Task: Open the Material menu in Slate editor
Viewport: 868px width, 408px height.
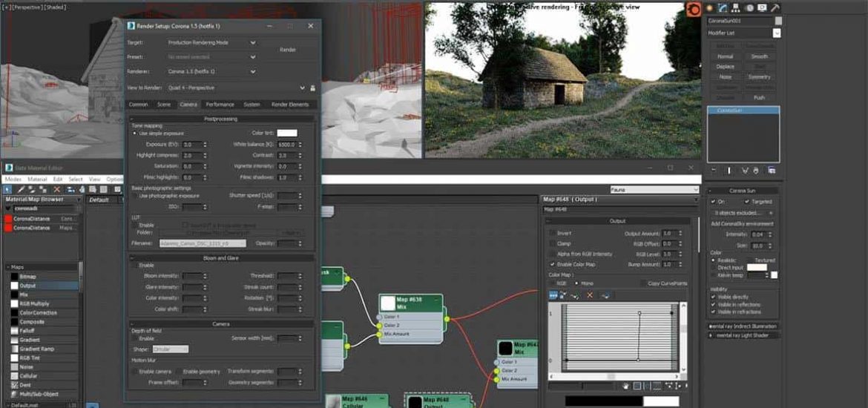Action: (37, 180)
